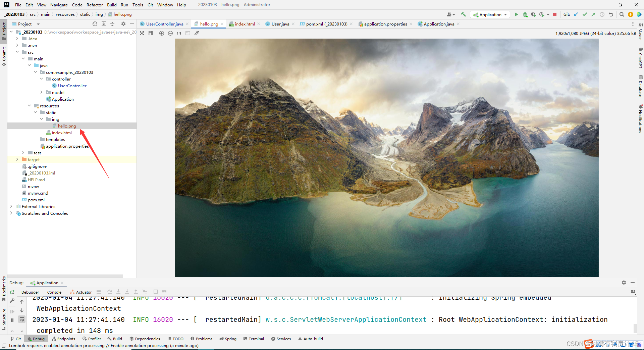Push commits with the green arrow
This screenshot has width=644, height=350.
593,14
